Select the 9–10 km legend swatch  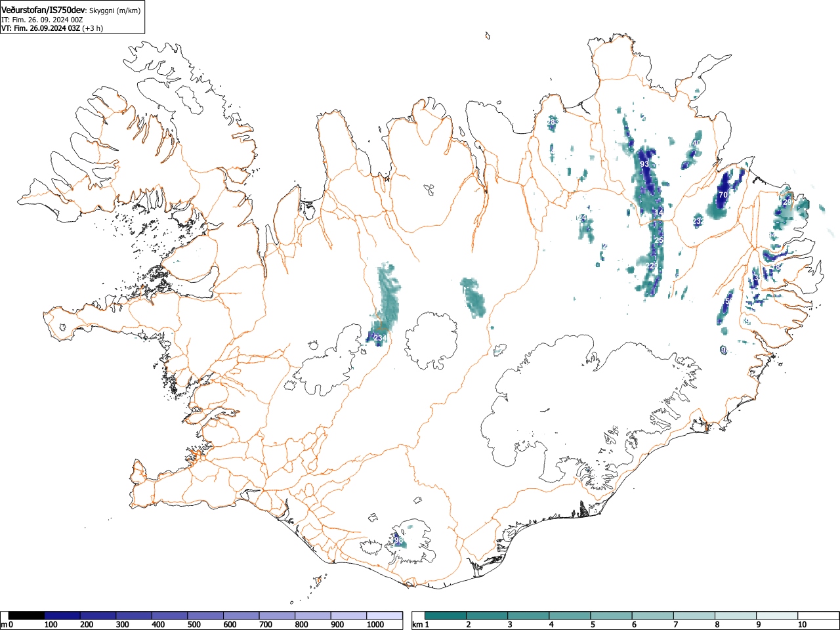pyautogui.click(x=776, y=616)
